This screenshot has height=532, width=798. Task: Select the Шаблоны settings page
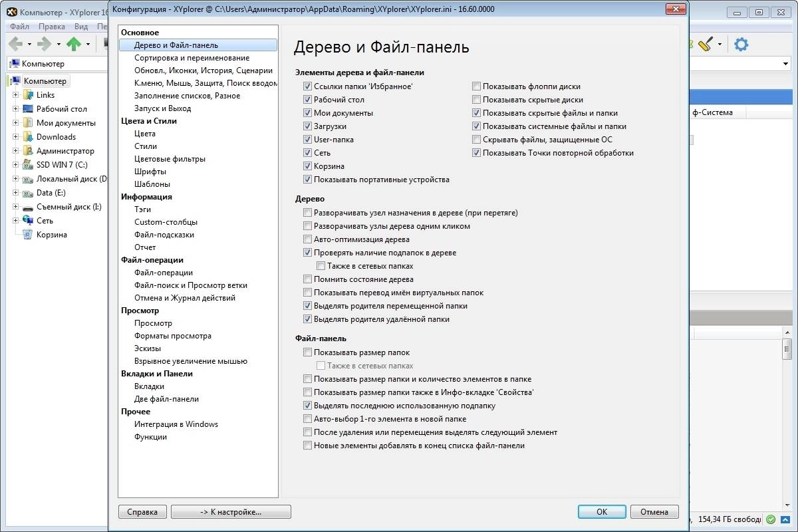(152, 184)
